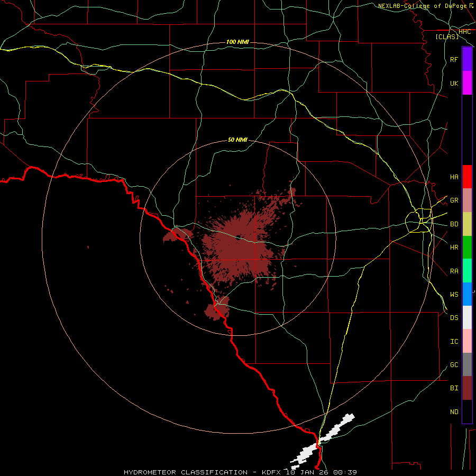The image size is (476, 476).
Task: Click the [CLAS] label
Action: [x=447, y=36]
